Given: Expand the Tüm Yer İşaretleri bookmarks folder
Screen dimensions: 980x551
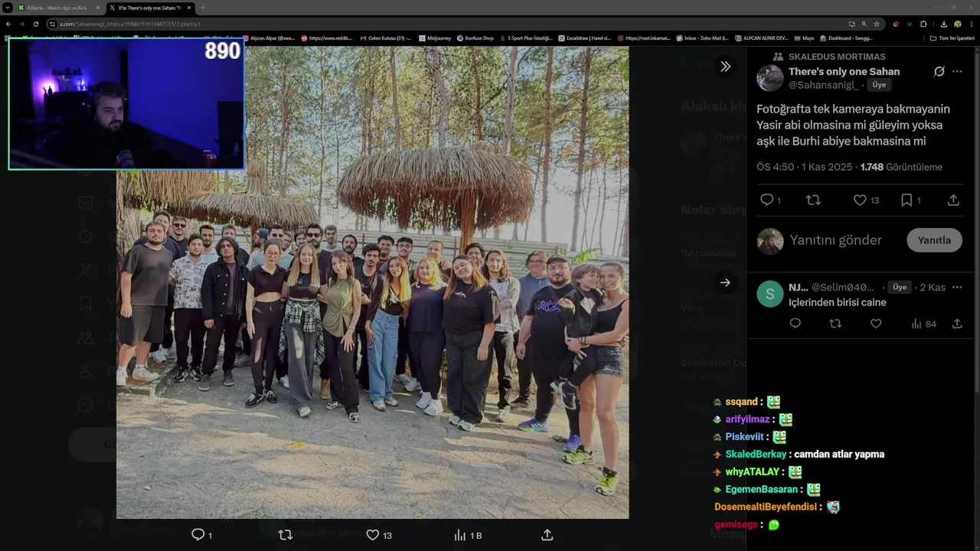Looking at the screenshot, I should [x=952, y=37].
